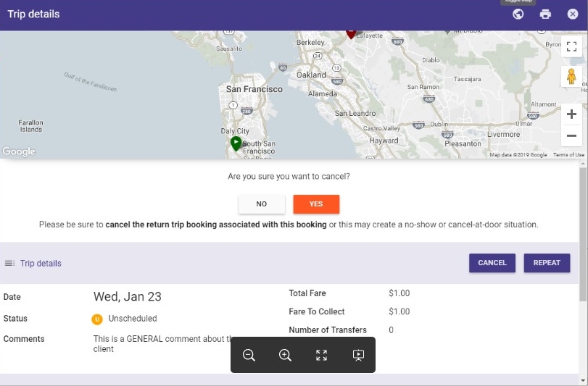Screen dimensions: 588x386
Task: Click the green pickup map marker
Action: [x=236, y=143]
